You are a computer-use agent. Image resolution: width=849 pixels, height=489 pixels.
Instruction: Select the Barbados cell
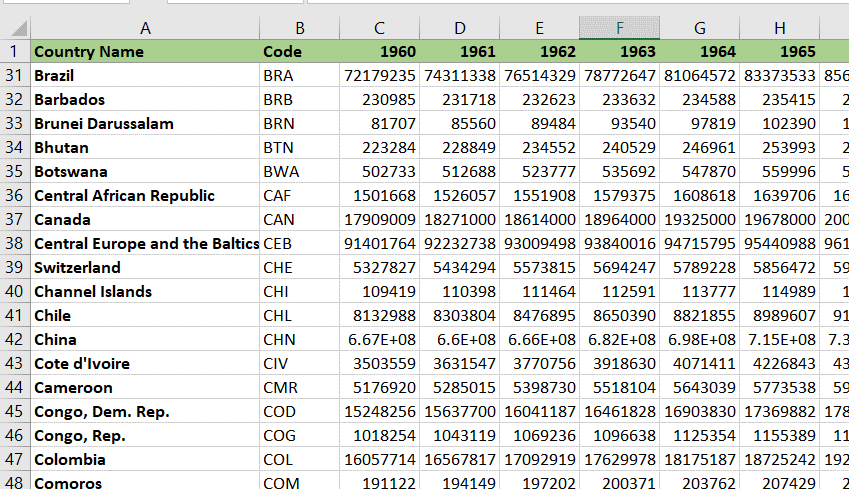pos(145,100)
